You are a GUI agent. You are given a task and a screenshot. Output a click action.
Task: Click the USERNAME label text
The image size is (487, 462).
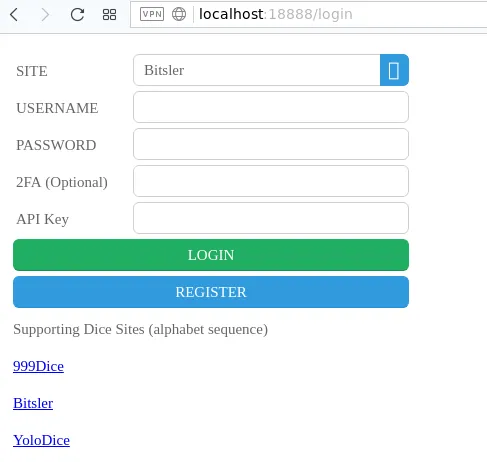tap(57, 108)
